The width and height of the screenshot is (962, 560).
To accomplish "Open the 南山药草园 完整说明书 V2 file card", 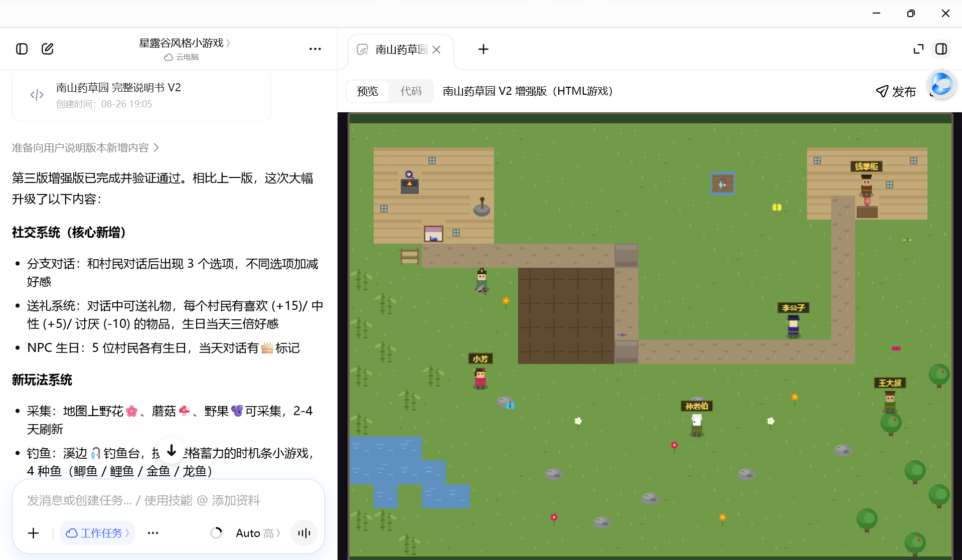I will point(141,95).
